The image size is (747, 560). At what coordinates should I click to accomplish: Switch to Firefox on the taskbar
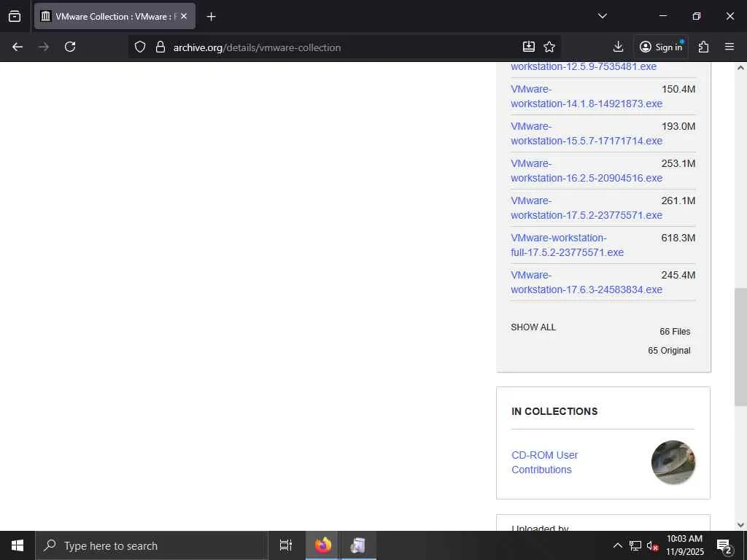(323, 545)
